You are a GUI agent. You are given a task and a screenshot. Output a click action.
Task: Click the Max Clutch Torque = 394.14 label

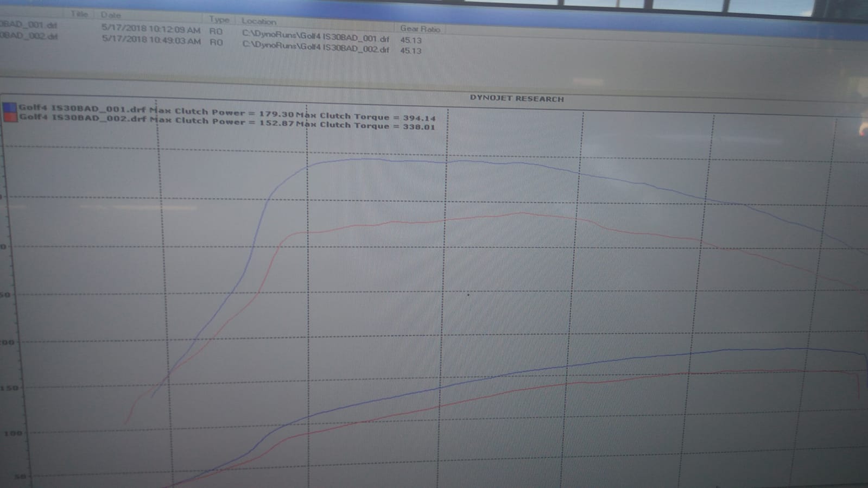click(x=366, y=116)
